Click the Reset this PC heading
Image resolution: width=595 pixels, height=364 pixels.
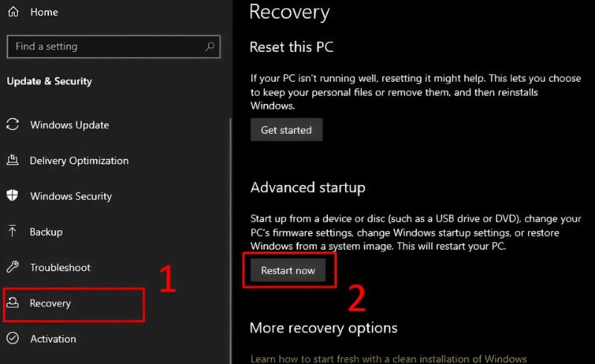pyautogui.click(x=292, y=47)
